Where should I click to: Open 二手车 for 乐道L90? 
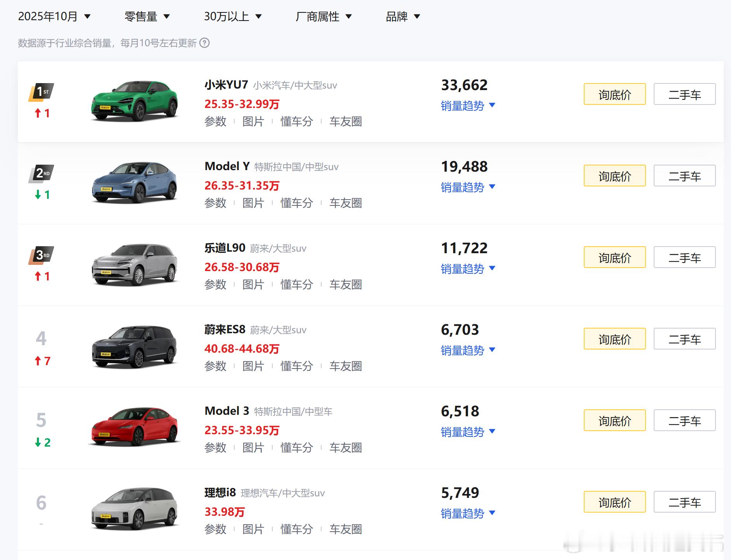[685, 257]
